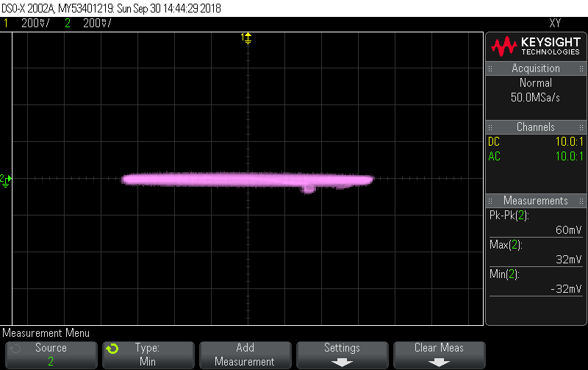Click the grip dots left of Acquisition
This screenshot has width=588, height=370.
point(490,68)
